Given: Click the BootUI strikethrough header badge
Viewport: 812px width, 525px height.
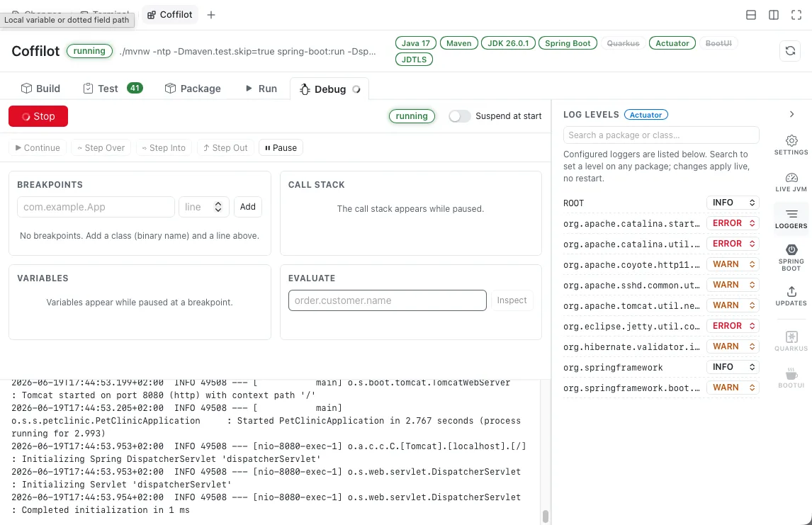Looking at the screenshot, I should [718, 43].
